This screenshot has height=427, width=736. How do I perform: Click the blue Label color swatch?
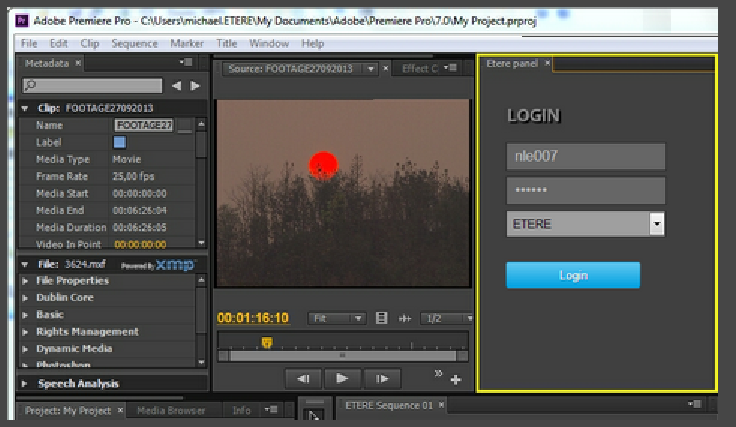click(120, 143)
